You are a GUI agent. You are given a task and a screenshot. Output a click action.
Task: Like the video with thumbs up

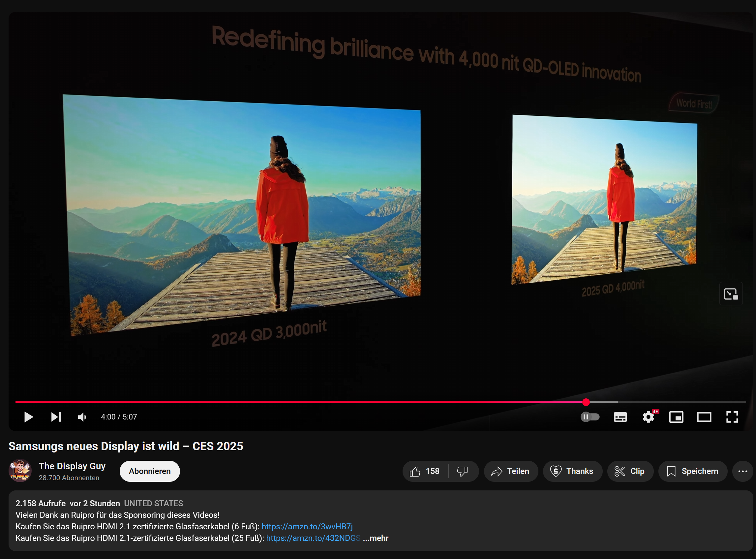[x=425, y=471]
